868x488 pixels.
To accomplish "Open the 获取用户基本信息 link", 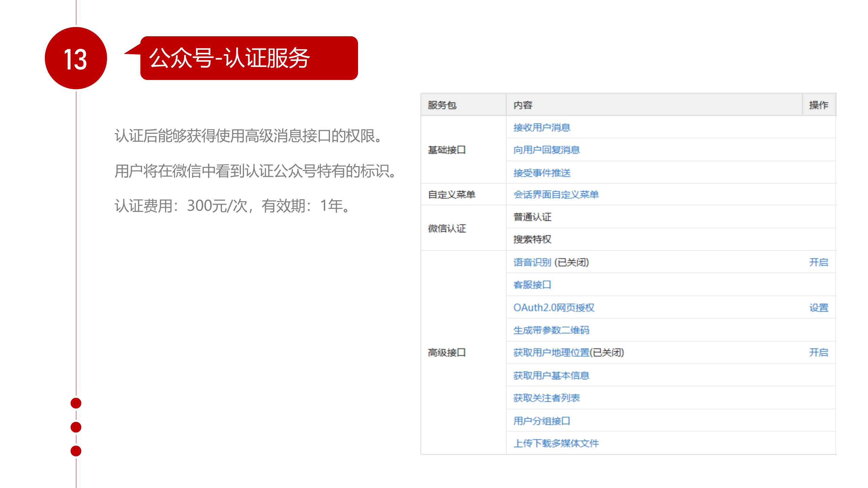I will coord(551,375).
